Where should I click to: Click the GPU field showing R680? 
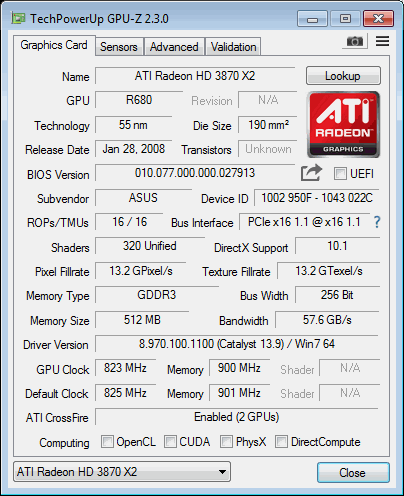[x=139, y=100]
